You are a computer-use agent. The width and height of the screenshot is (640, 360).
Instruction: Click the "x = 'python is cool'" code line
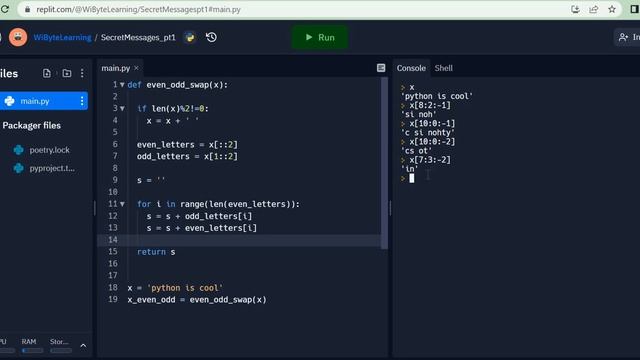click(x=175, y=288)
